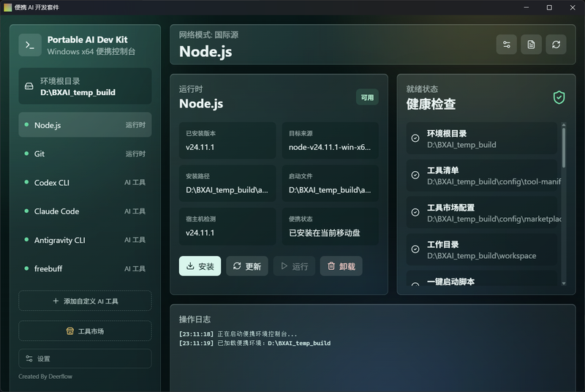Select Codex CLI in the sidebar
This screenshot has width=585, height=392.
tap(85, 182)
